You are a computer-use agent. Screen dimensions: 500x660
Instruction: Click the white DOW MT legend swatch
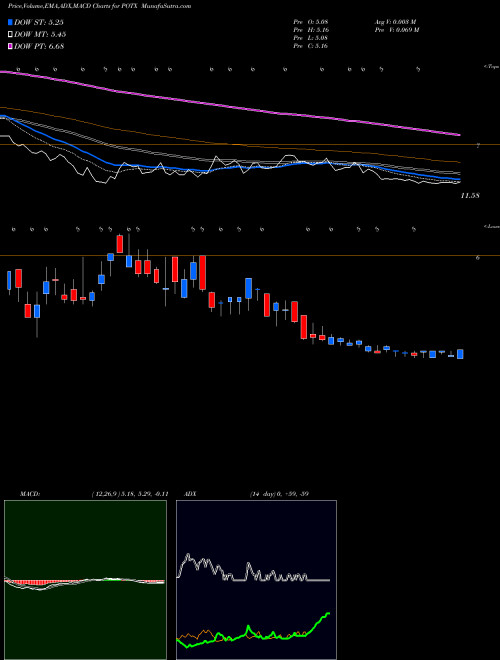[x=11, y=34]
